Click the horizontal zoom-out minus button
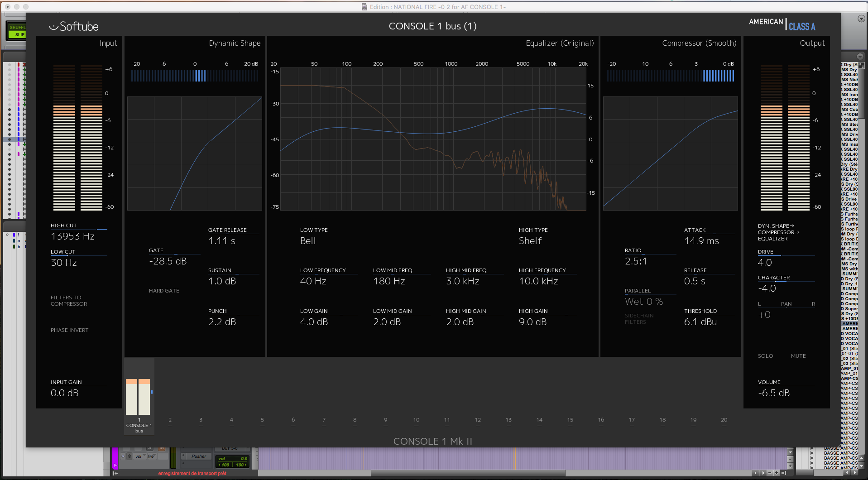 pos(770,473)
